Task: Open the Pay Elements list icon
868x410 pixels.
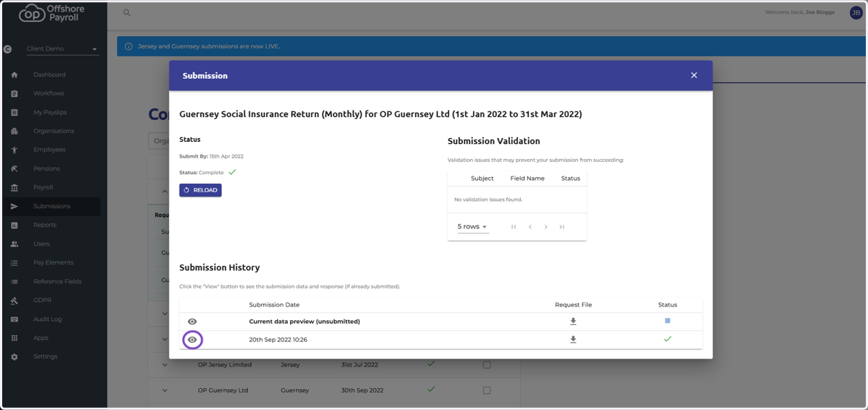Action: (14, 262)
